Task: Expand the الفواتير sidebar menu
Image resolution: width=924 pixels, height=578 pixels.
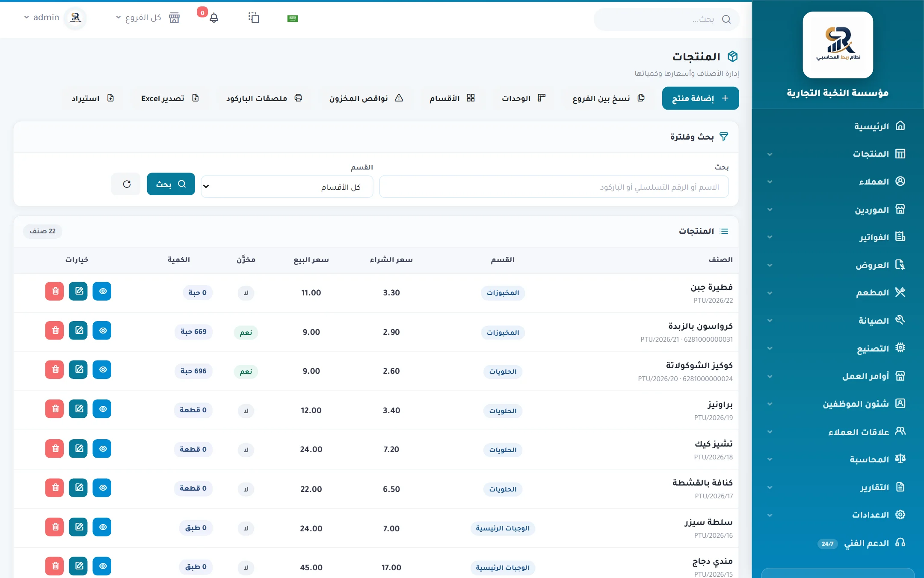Action: [x=838, y=237]
